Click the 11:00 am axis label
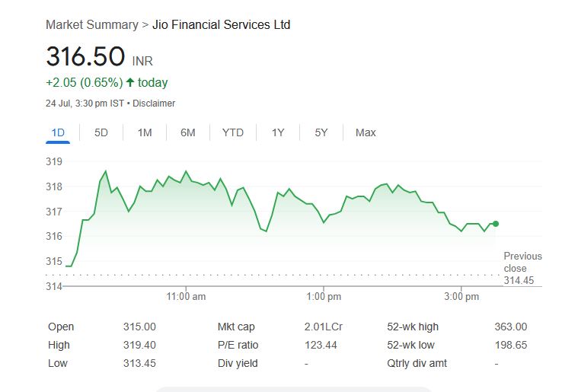This screenshot has width=578, height=392. 187,296
